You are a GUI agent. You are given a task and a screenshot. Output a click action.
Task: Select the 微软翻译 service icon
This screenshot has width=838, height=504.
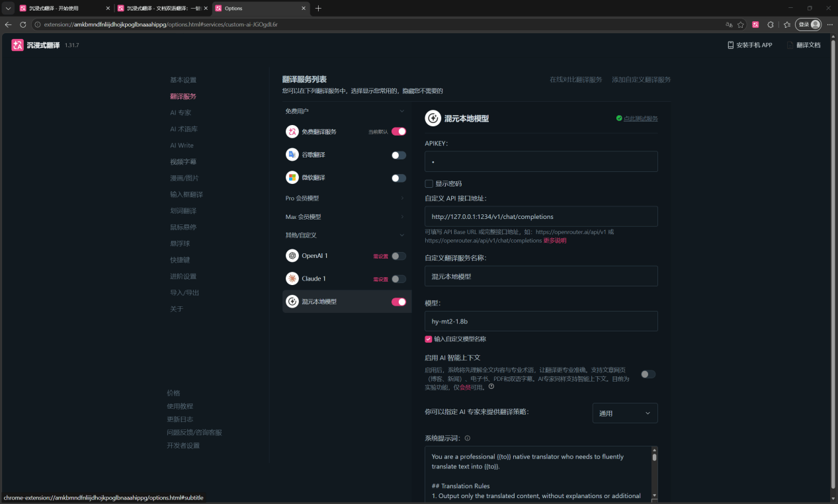[x=292, y=178]
